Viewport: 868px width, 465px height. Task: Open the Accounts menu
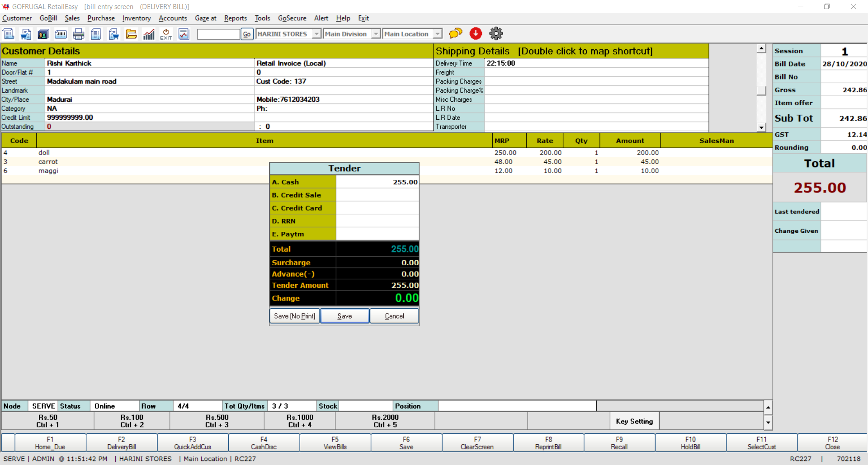pos(173,18)
